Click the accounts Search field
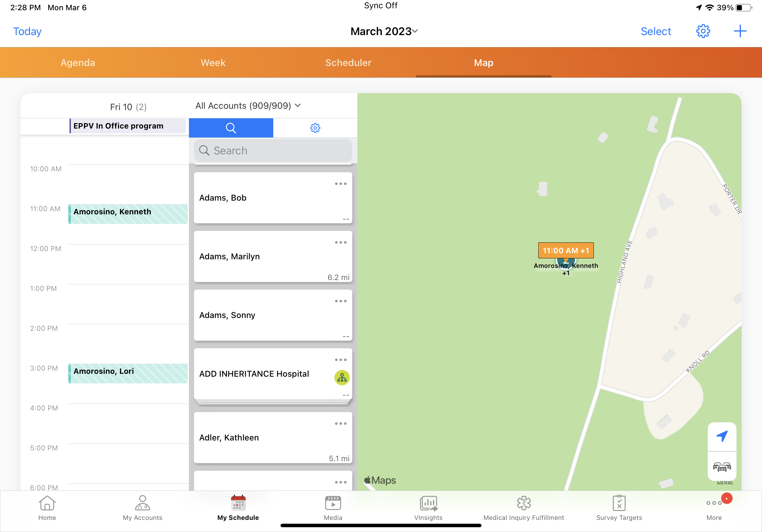Image resolution: width=762 pixels, height=532 pixels. 273,151
